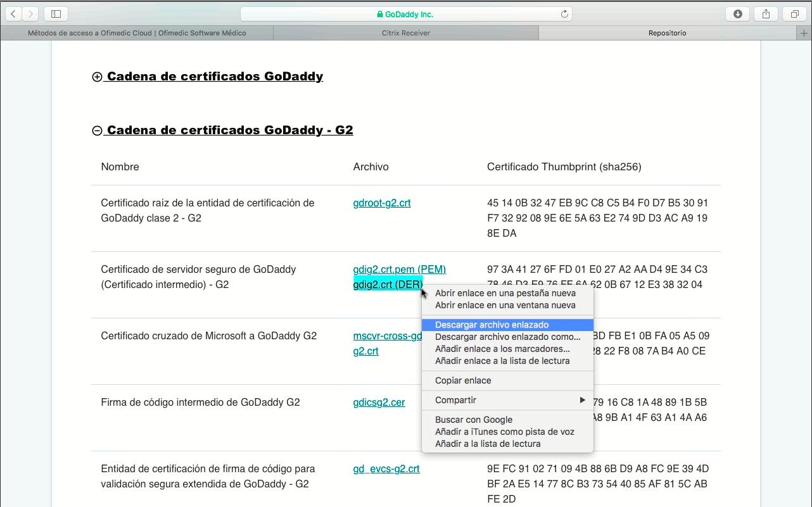The width and height of the screenshot is (812, 507).
Task: Add a new tab with plus button
Action: (804, 33)
